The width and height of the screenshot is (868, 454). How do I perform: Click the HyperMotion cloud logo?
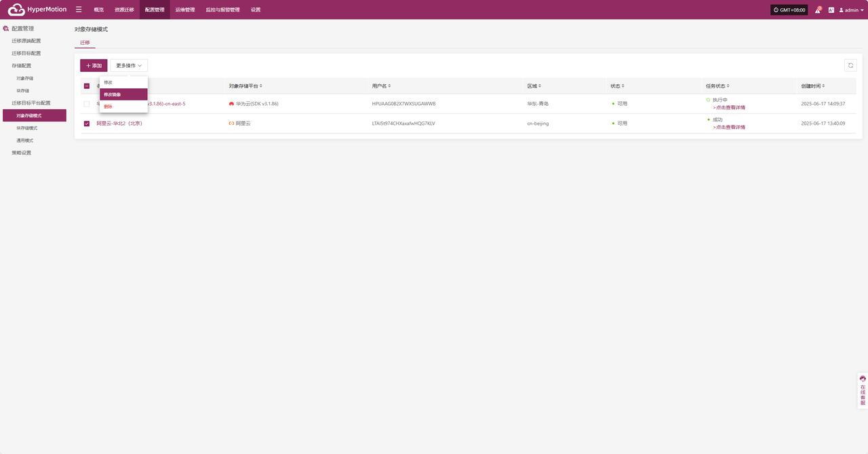16,10
